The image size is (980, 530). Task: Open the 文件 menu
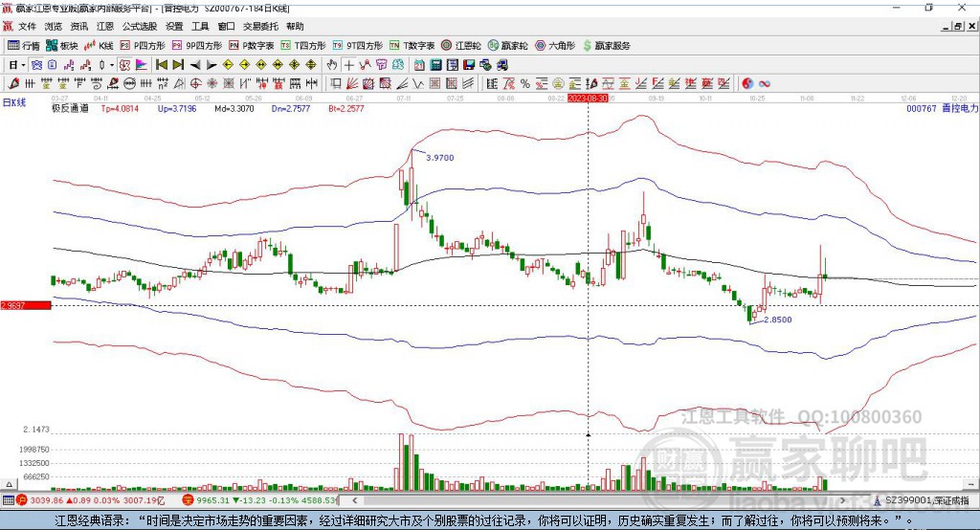pos(27,26)
